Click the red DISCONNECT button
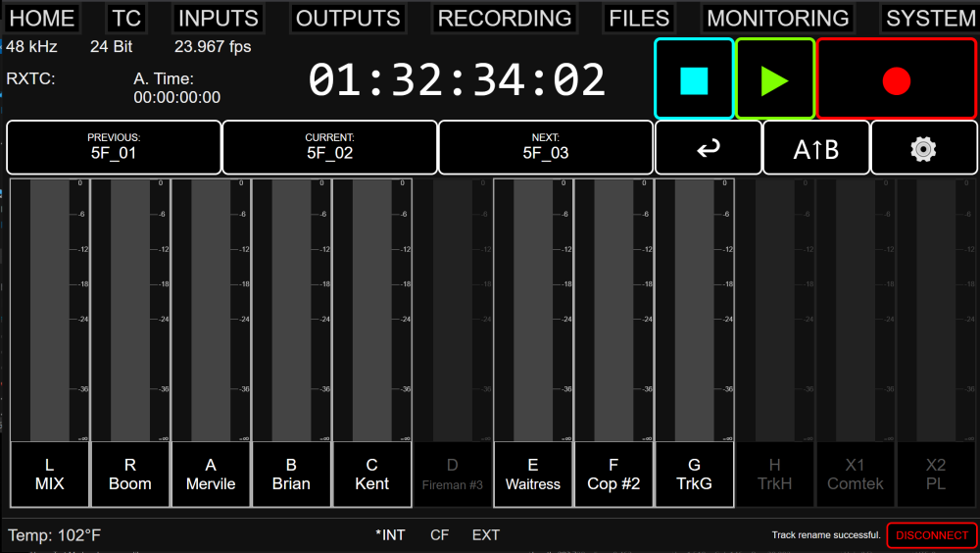The height and width of the screenshot is (553, 980). [x=932, y=534]
